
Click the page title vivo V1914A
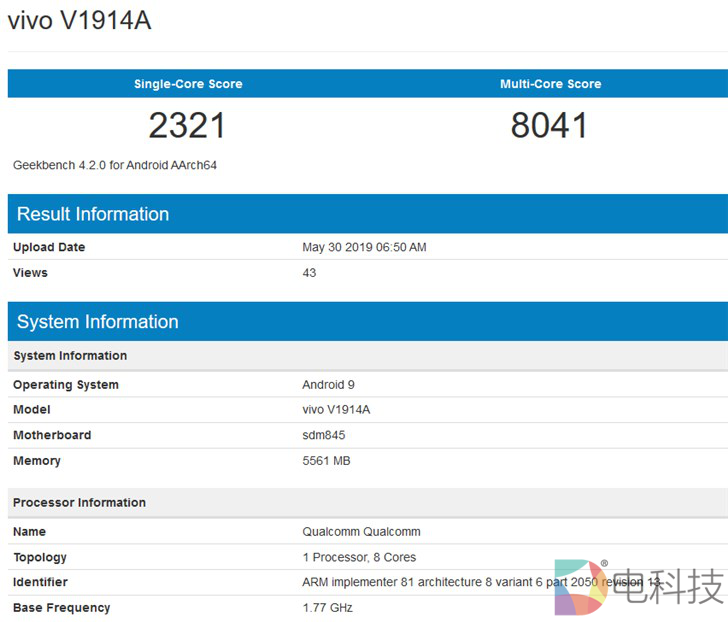80,20
